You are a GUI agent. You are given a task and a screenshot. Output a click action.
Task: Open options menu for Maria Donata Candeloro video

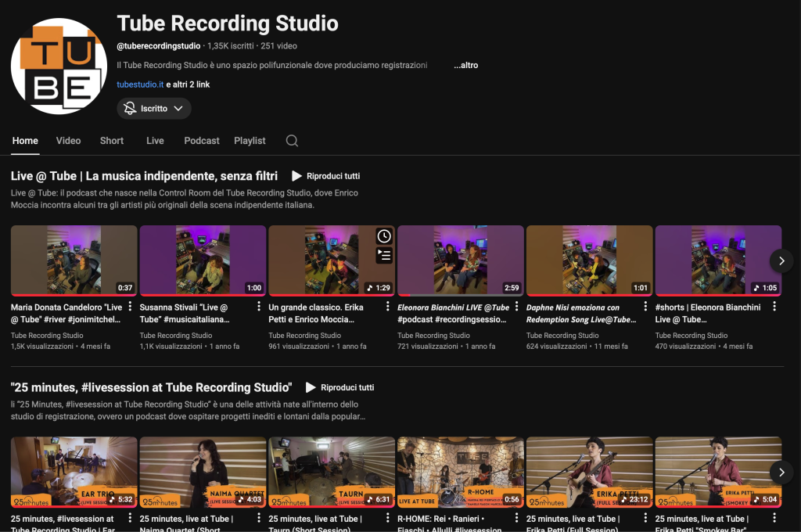click(x=131, y=306)
